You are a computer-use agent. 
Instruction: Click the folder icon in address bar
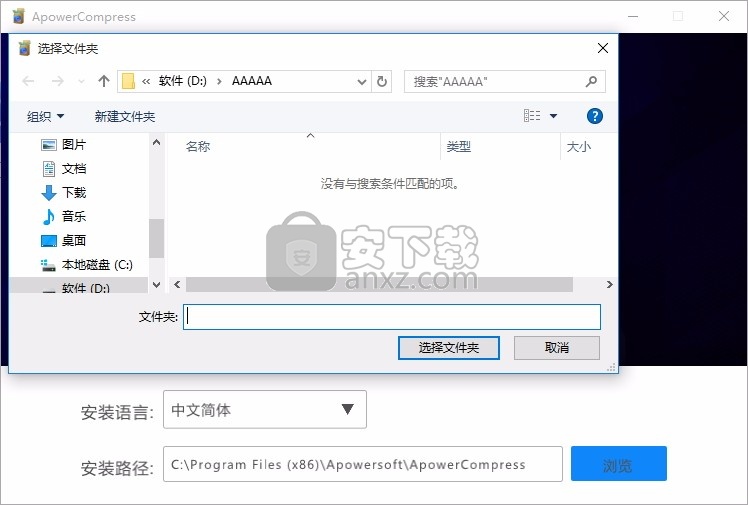pyautogui.click(x=128, y=81)
